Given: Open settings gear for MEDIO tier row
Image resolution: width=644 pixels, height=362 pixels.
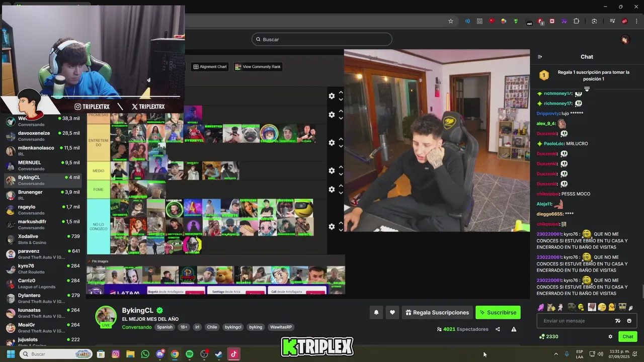Looking at the screenshot, I should 332,170.
